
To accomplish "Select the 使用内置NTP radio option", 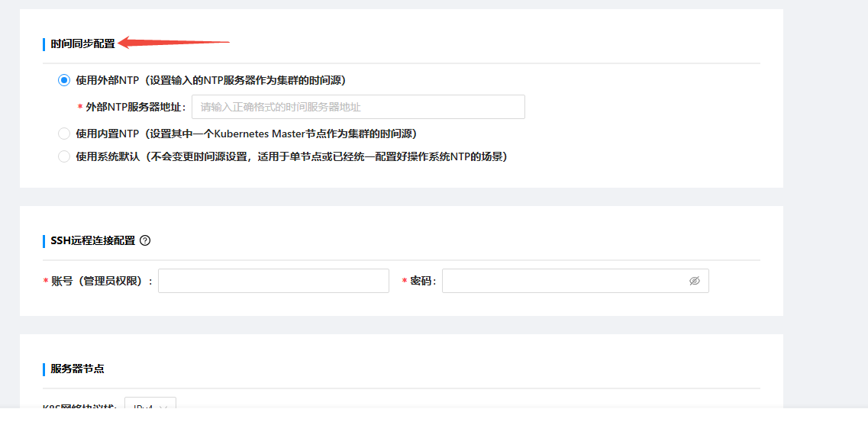I will (64, 134).
